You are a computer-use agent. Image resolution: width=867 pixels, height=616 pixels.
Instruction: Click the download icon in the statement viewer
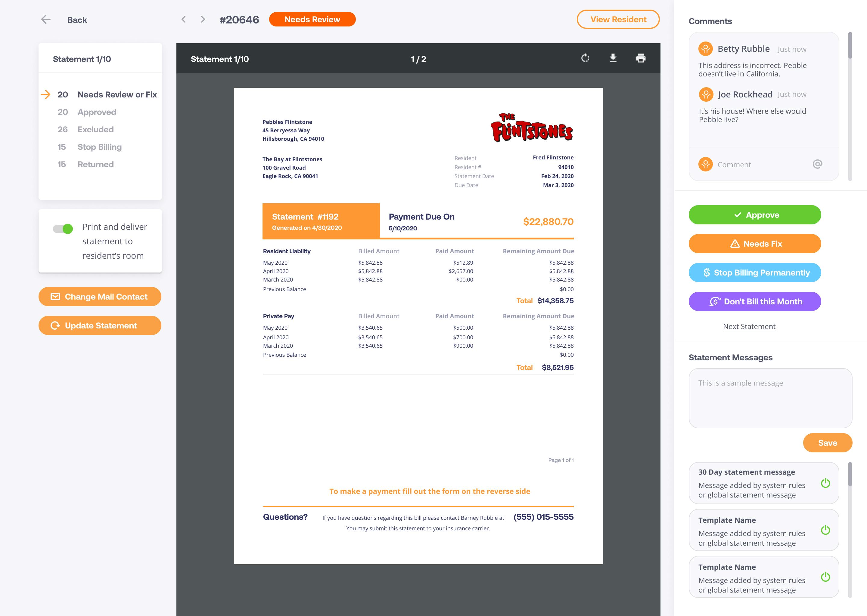pyautogui.click(x=613, y=58)
